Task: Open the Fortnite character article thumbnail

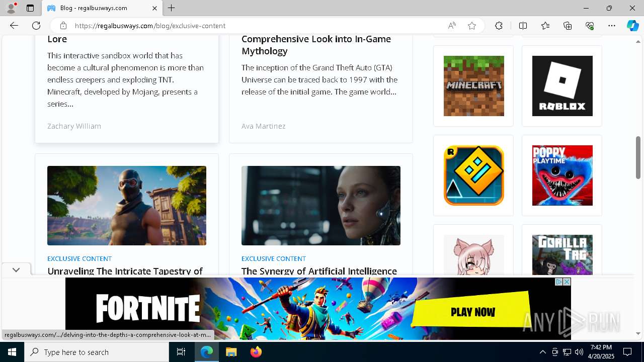Action: click(127, 206)
